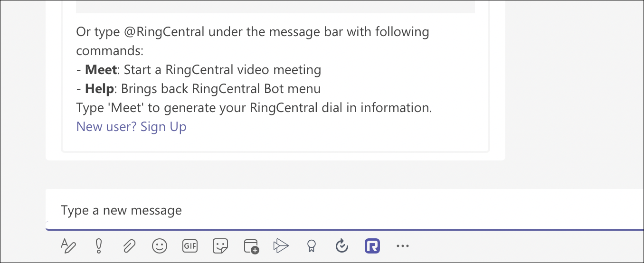The width and height of the screenshot is (644, 263).
Task: Click the Stream play-arrow icon
Action: coord(281,245)
